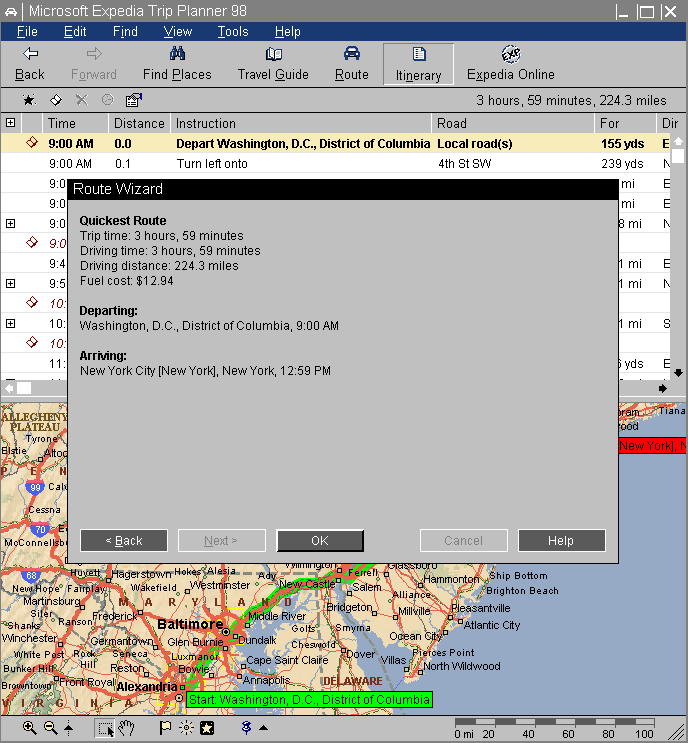Click the sun highlights icon

click(x=186, y=728)
